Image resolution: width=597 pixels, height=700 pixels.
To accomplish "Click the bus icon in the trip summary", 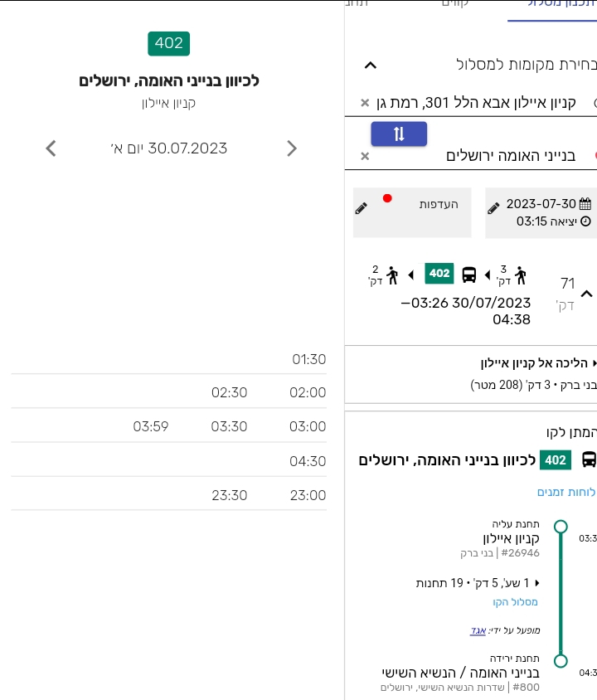I will (x=469, y=275).
